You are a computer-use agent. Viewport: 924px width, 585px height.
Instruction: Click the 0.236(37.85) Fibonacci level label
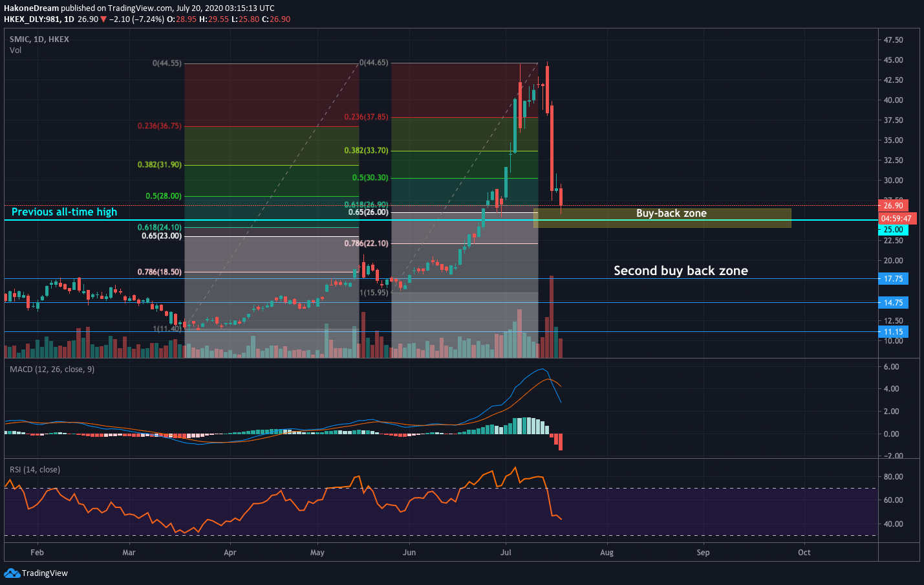click(367, 117)
